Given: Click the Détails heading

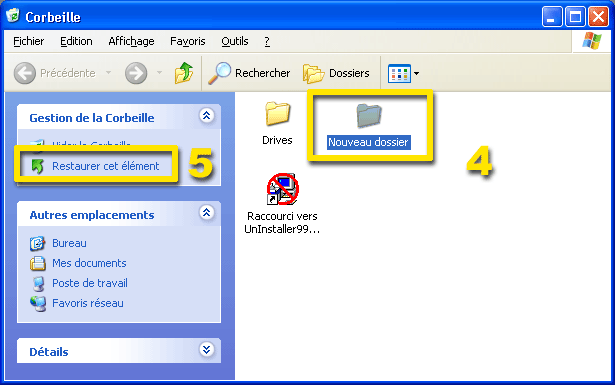Looking at the screenshot, I should tap(49, 352).
